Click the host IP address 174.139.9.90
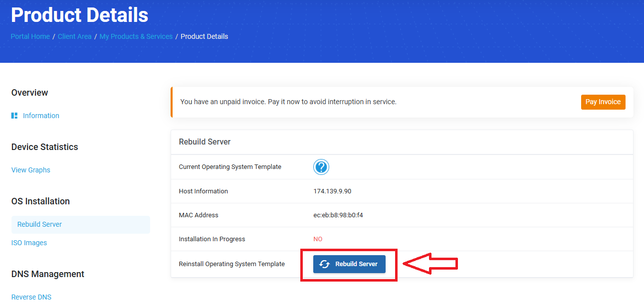This screenshot has width=644, height=306. pyautogui.click(x=332, y=191)
